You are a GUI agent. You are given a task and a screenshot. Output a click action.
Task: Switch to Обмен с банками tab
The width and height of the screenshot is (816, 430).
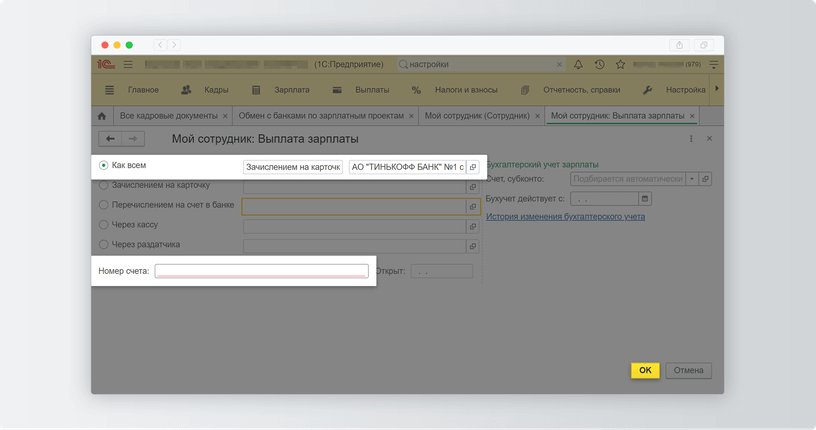pos(321,116)
